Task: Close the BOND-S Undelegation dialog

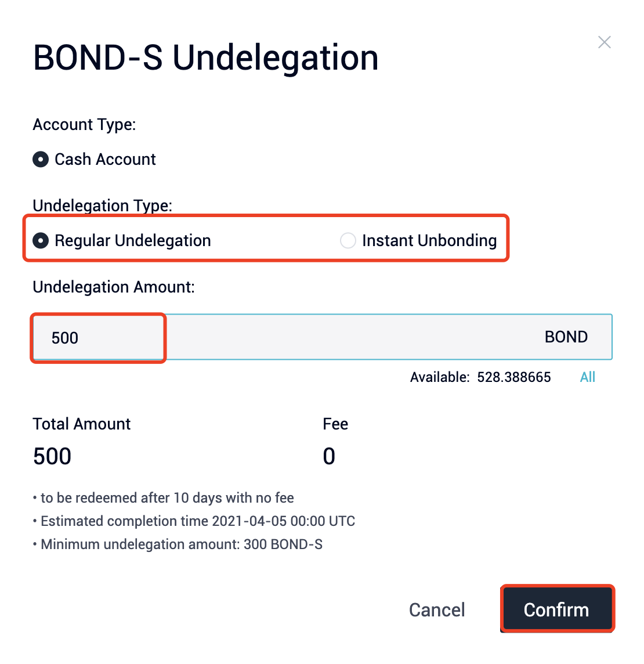Action: 604,42
